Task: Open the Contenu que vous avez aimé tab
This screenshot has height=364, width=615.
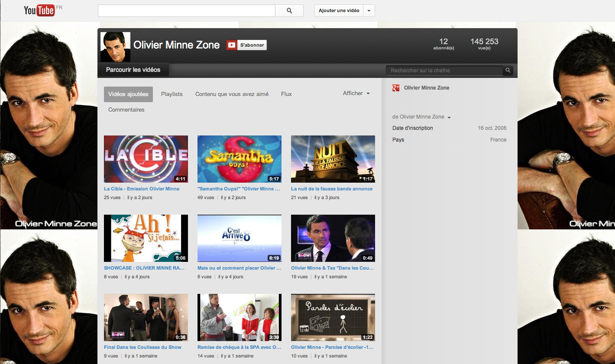Action: tap(232, 94)
